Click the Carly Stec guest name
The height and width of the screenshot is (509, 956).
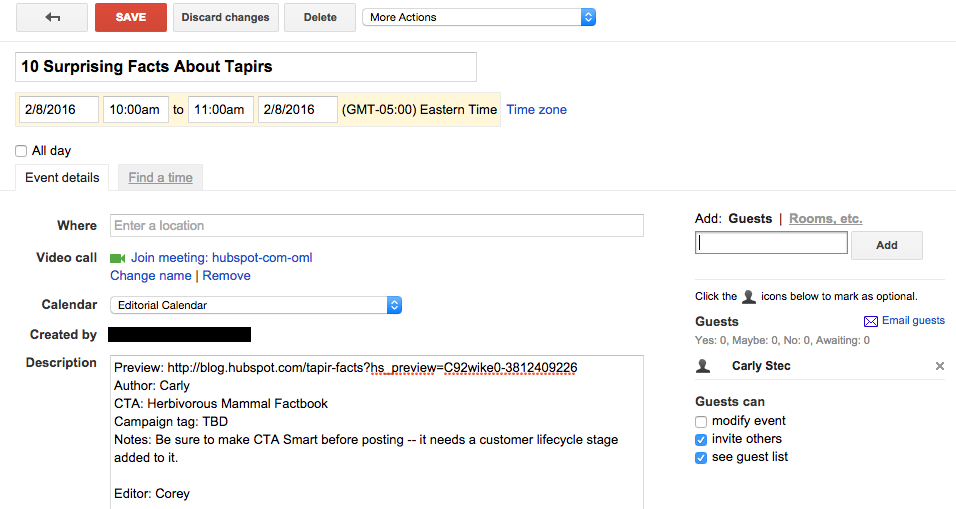click(x=761, y=366)
